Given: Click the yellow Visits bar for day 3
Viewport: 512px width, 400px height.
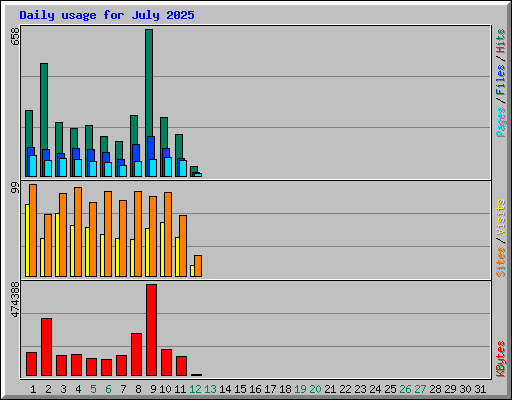Looking at the screenshot, I should tap(57, 245).
